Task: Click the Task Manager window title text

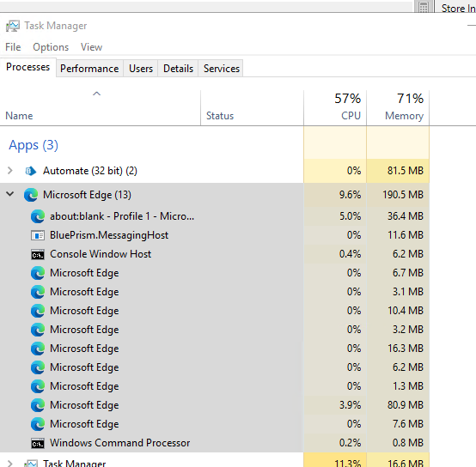Action: pos(56,26)
